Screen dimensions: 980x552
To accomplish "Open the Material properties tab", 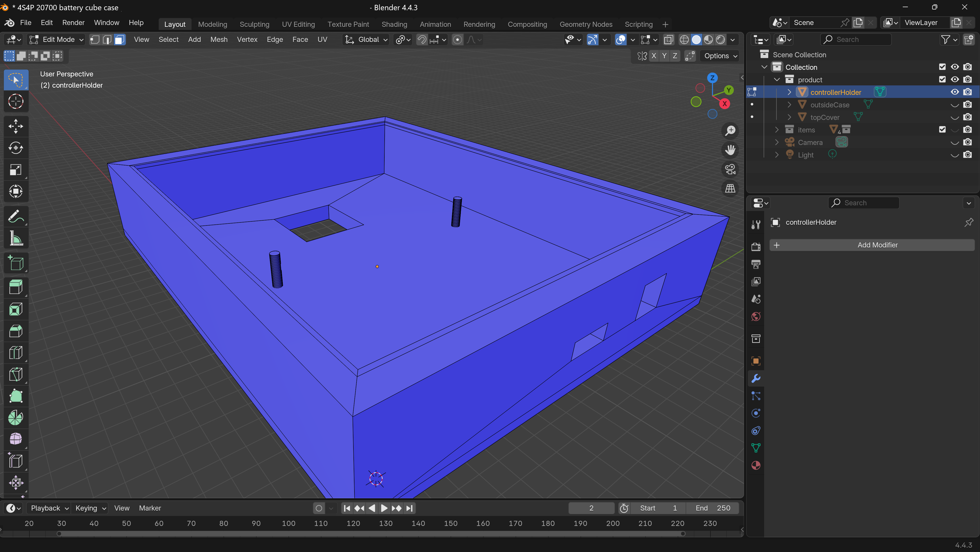I will click(756, 465).
